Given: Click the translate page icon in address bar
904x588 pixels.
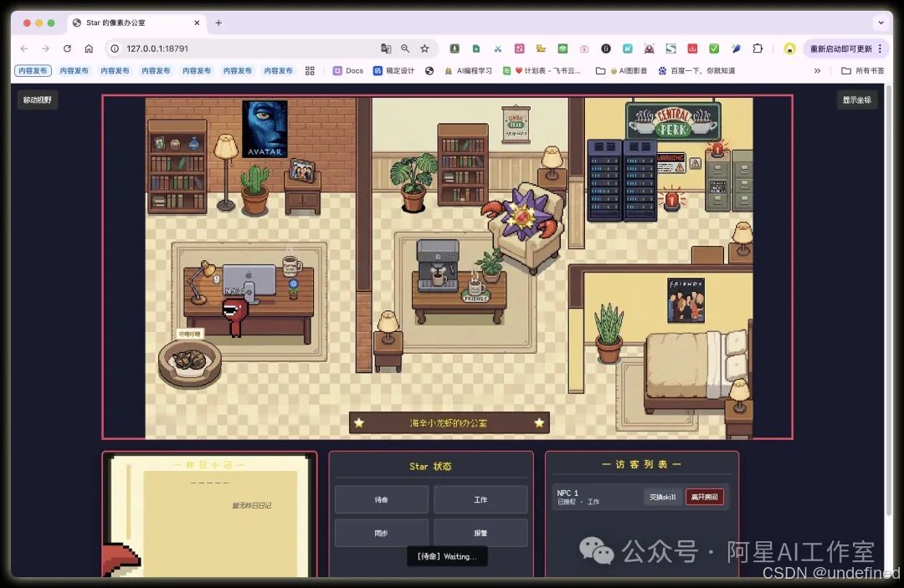Looking at the screenshot, I should tap(386, 49).
